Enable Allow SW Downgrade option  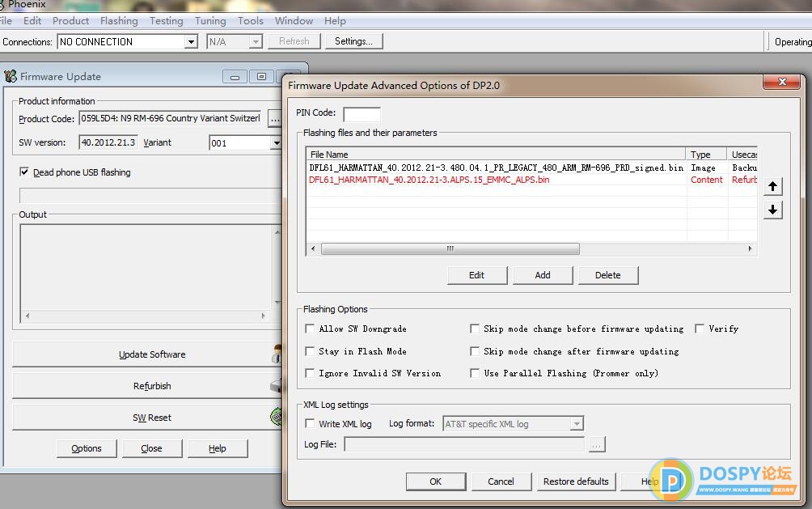310,329
